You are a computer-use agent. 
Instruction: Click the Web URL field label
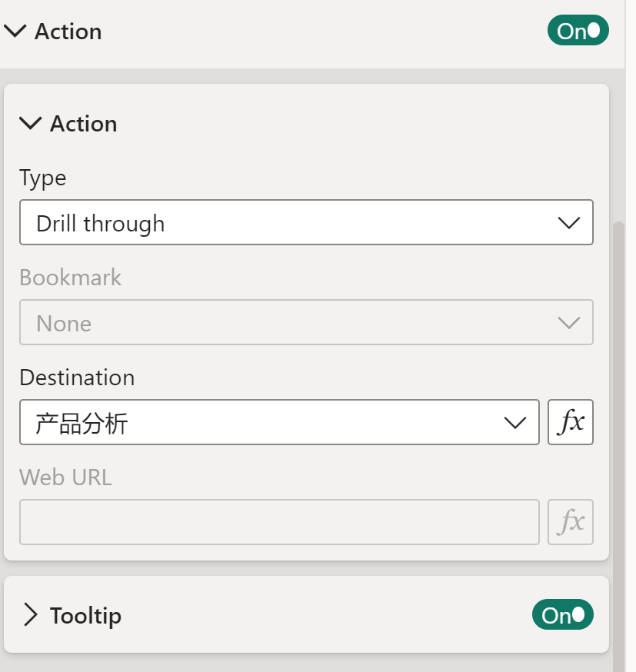click(x=65, y=477)
